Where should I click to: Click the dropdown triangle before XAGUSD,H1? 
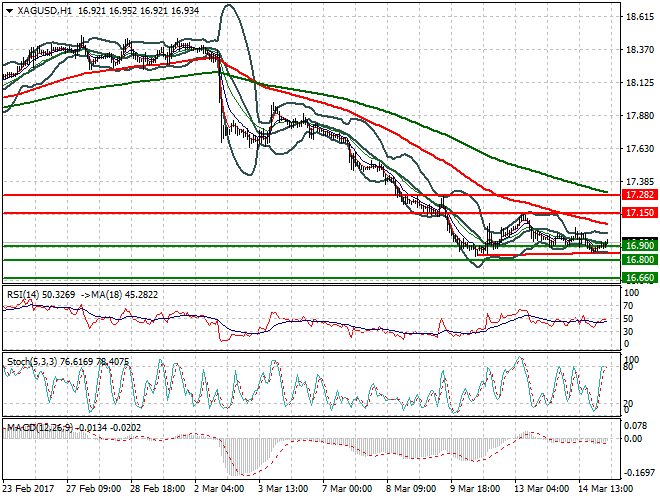point(6,9)
